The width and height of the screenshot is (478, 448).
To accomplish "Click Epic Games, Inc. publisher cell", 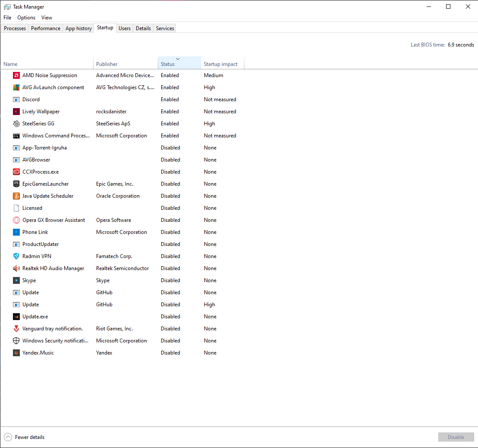I will pyautogui.click(x=115, y=184).
